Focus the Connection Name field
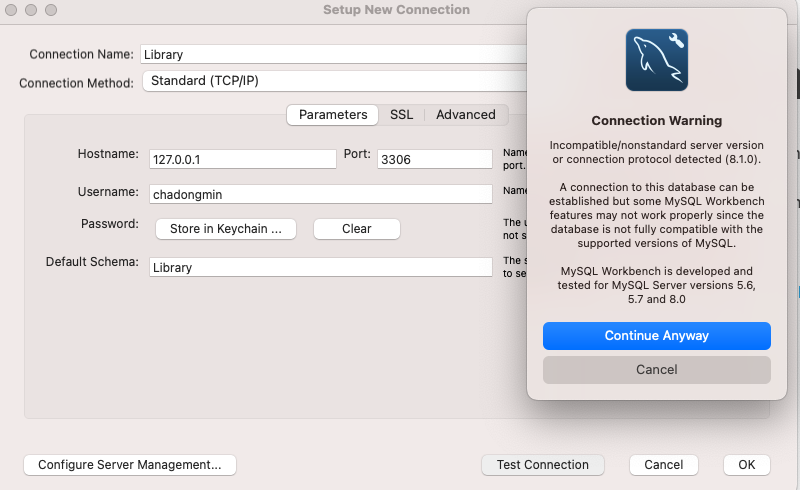This screenshot has width=800, height=490. point(334,54)
